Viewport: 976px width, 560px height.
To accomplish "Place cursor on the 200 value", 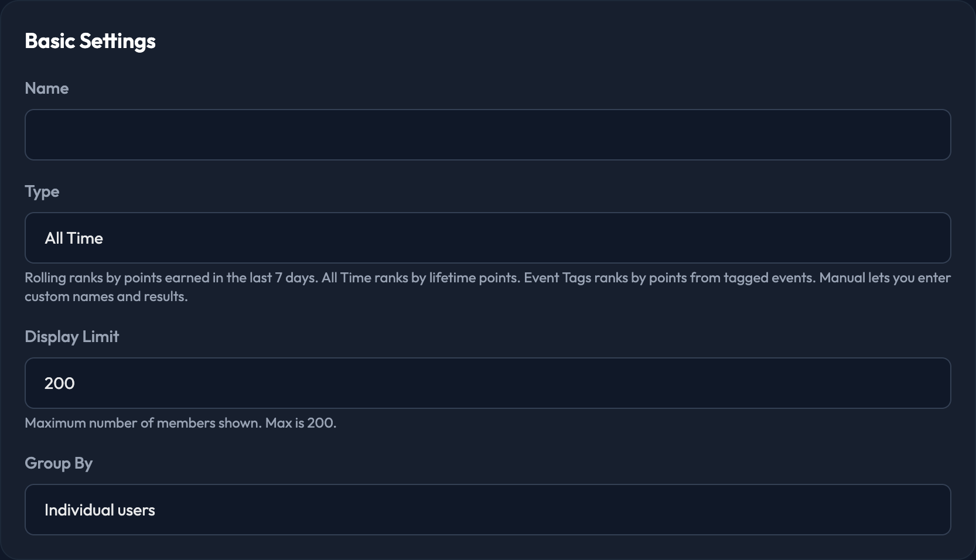I will coord(60,384).
